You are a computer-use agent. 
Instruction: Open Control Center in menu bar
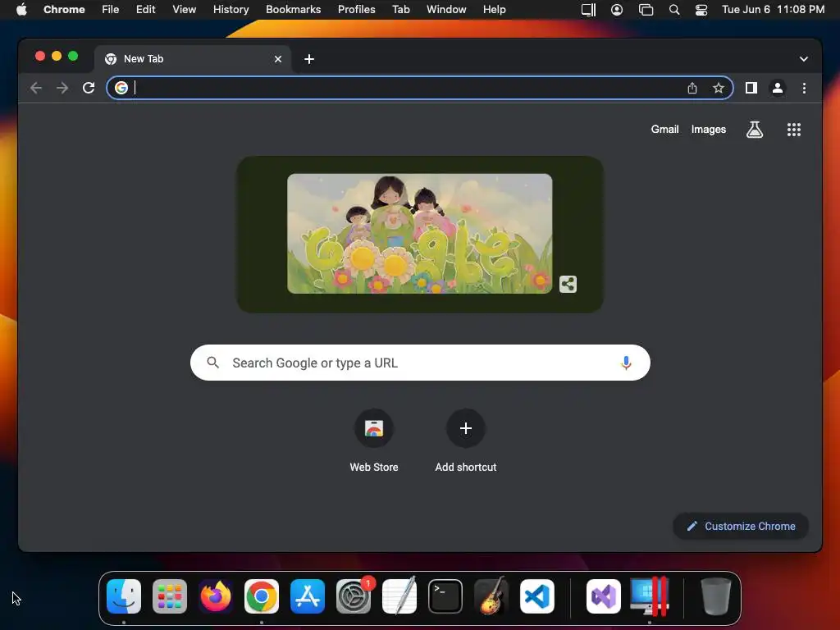[701, 10]
